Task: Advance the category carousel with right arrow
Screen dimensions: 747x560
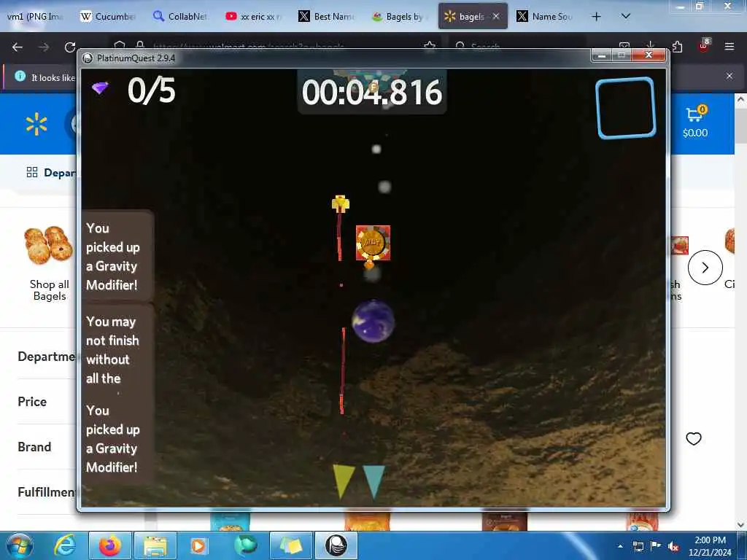Action: pyautogui.click(x=705, y=268)
